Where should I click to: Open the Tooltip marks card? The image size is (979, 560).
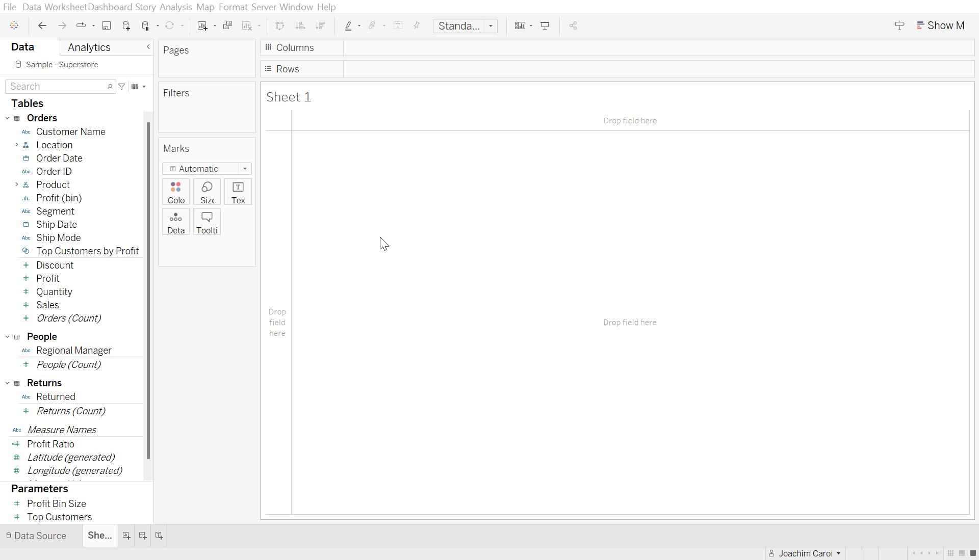pyautogui.click(x=207, y=222)
